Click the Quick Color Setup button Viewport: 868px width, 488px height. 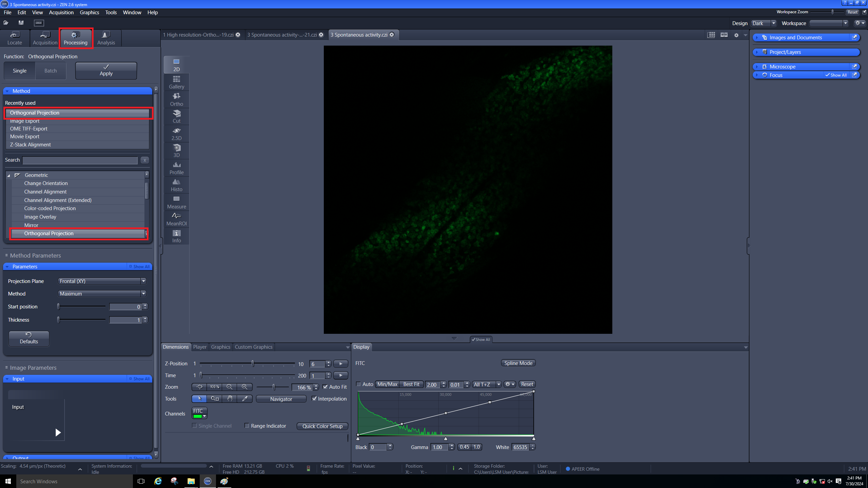[x=322, y=426]
